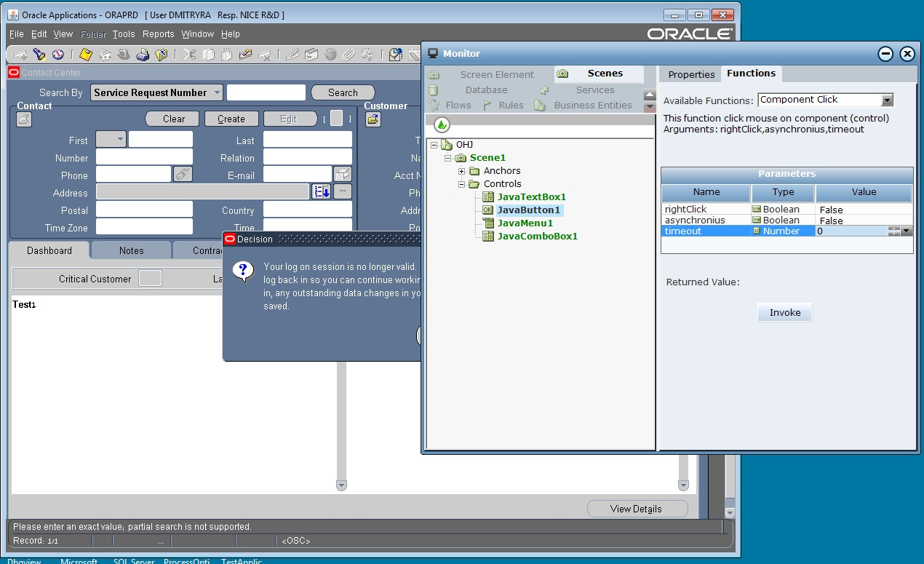Image resolution: width=924 pixels, height=564 pixels.
Task: Open the timeout value dropdown arrow
Action: pos(906,231)
